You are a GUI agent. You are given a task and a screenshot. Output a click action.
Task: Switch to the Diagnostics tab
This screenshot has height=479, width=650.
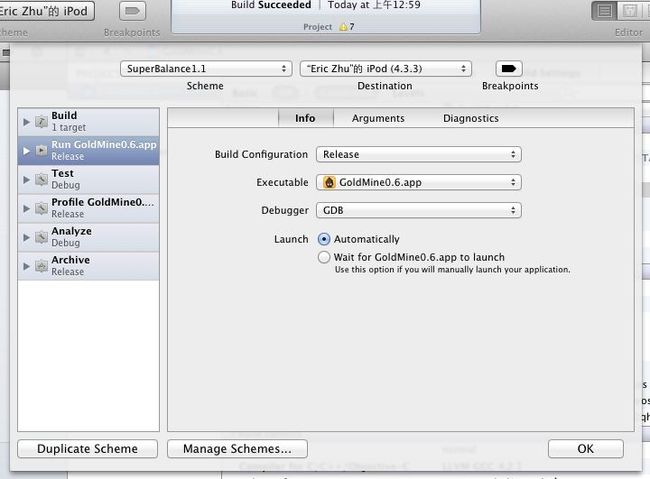pos(471,118)
